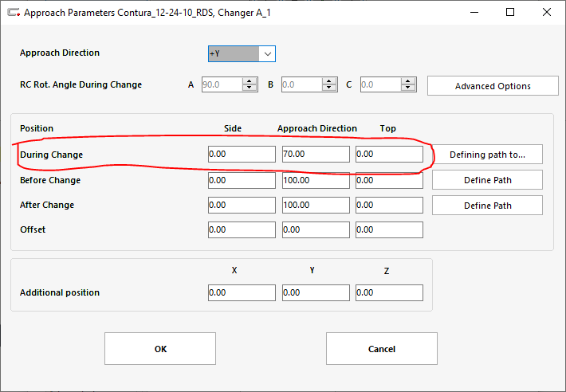
Task: Open Advanced Options
Action: pos(491,86)
